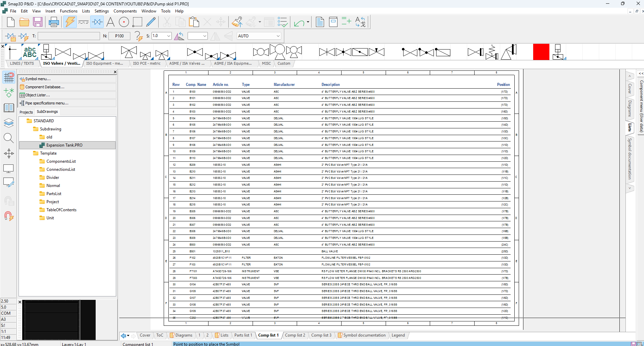
Task: Go to the Symbol documentation page tab
Action: click(361, 335)
